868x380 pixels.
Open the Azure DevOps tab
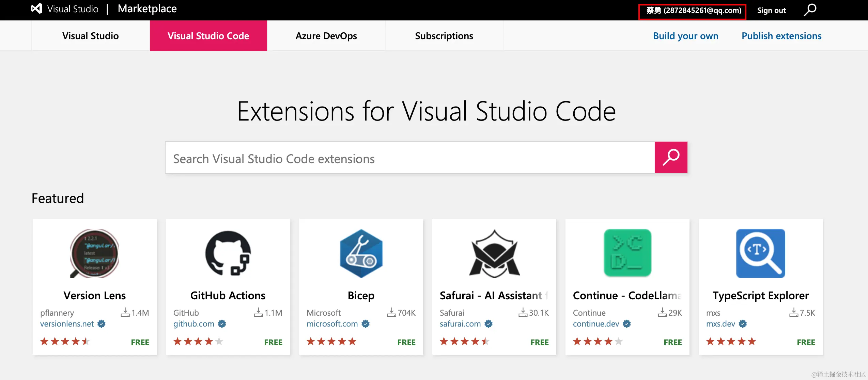pyautogui.click(x=326, y=36)
